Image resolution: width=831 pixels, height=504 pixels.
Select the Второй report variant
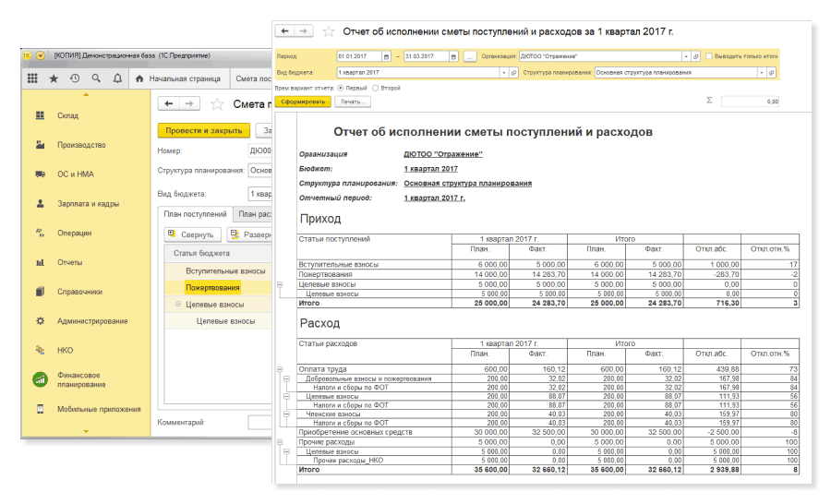(375, 88)
